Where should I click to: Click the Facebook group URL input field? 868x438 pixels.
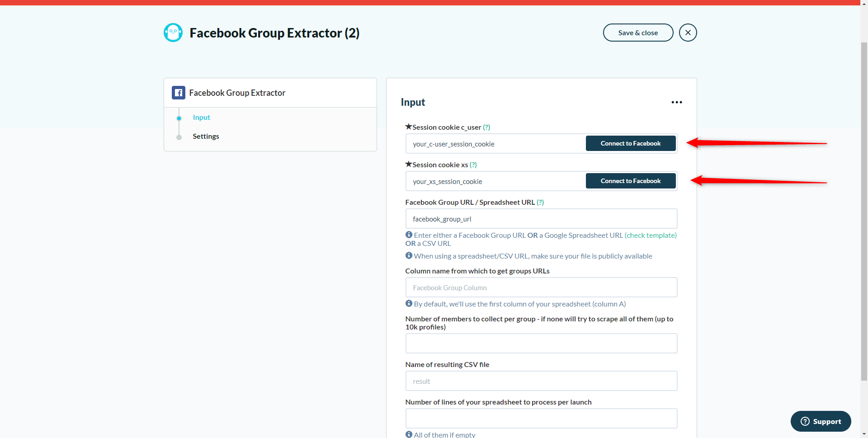[x=541, y=219]
